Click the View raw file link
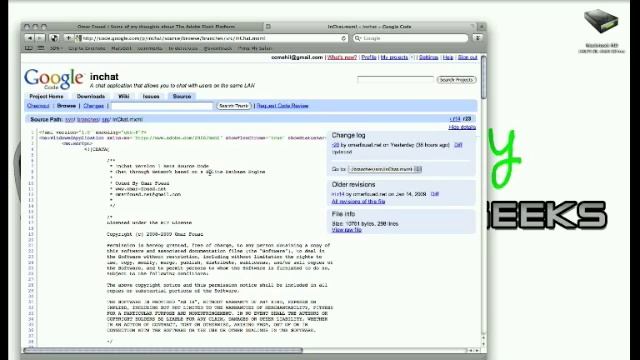This screenshot has height=360, width=640. point(347,230)
